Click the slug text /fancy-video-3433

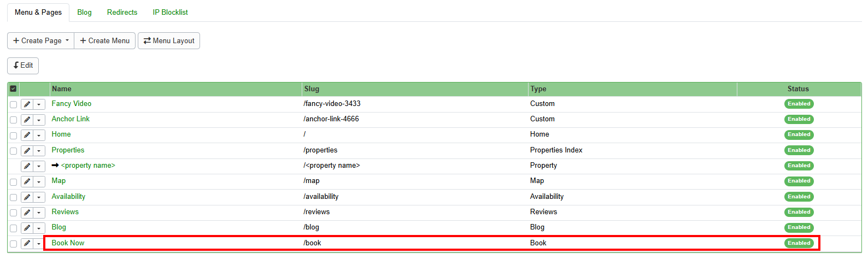[x=332, y=103]
